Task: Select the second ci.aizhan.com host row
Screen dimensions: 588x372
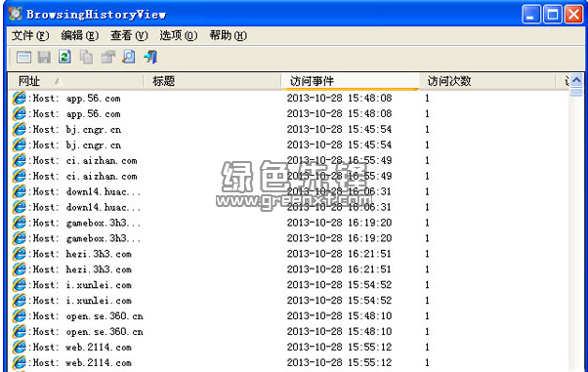Action: coord(288,176)
